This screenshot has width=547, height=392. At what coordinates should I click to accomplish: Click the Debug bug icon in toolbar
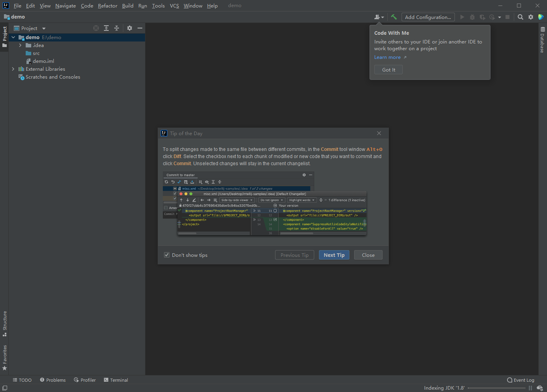click(472, 17)
